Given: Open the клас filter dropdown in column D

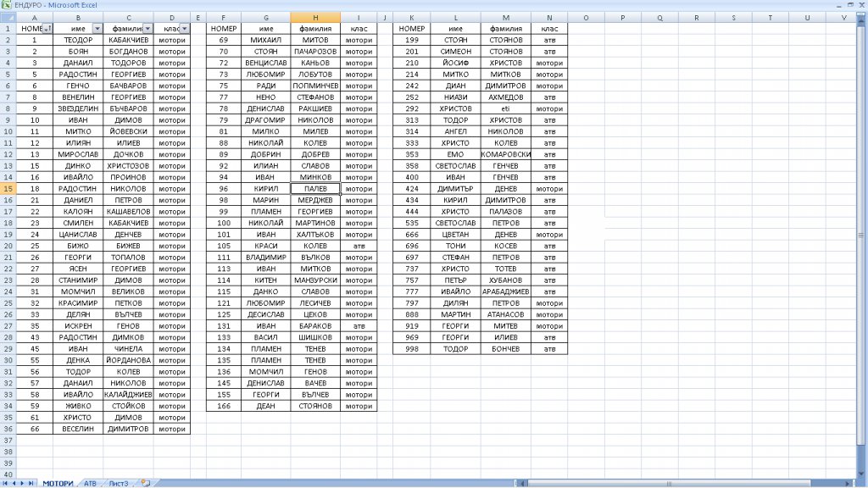Looking at the screenshot, I should 185,29.
